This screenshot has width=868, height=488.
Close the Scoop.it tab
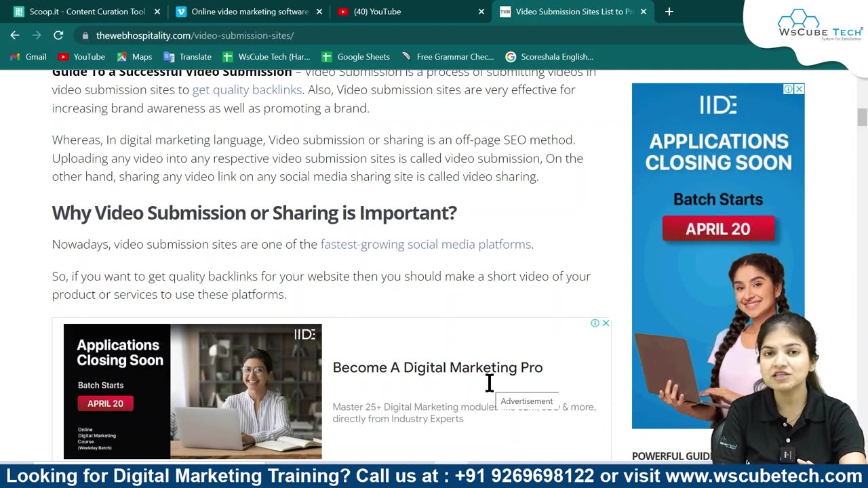click(x=157, y=12)
